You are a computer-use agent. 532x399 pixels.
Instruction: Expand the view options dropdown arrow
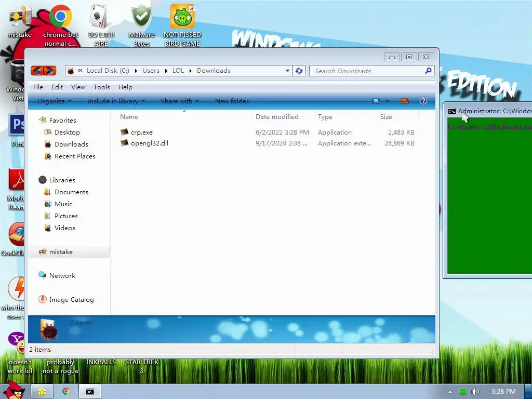coord(387,101)
